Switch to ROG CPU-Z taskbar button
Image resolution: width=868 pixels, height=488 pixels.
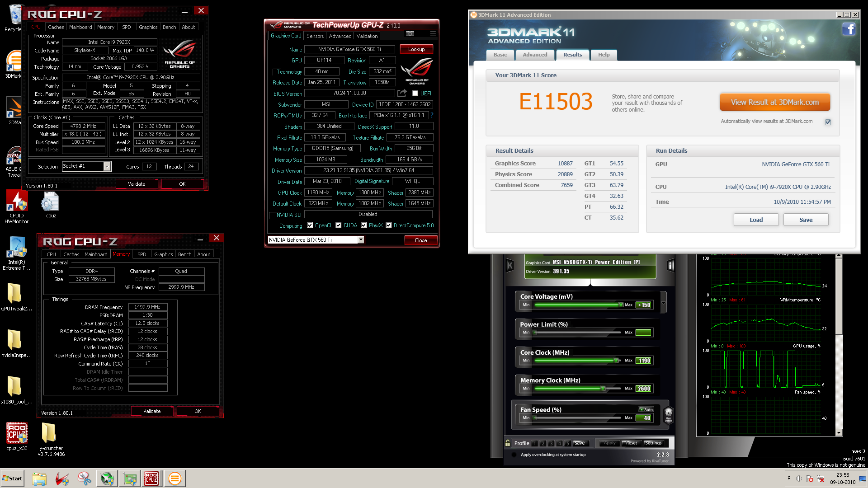[151, 479]
